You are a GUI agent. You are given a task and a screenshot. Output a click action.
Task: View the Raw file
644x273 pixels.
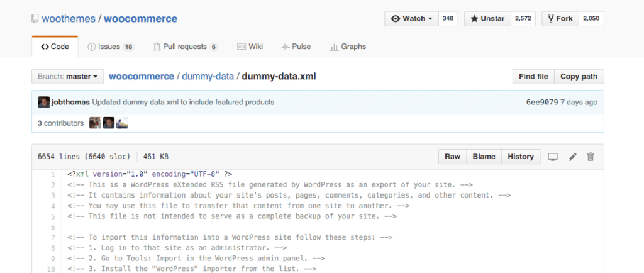tap(452, 157)
